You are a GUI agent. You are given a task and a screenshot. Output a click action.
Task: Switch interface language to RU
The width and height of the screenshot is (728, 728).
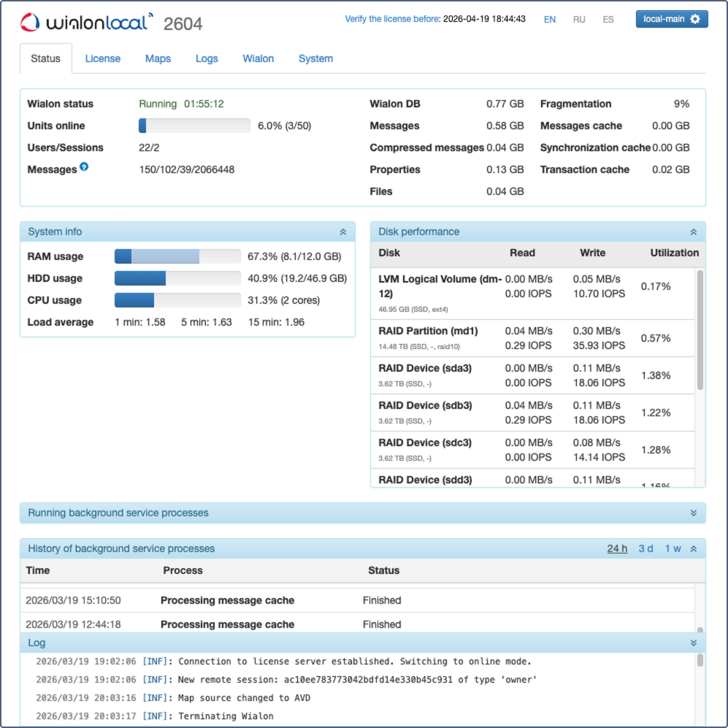pyautogui.click(x=579, y=19)
